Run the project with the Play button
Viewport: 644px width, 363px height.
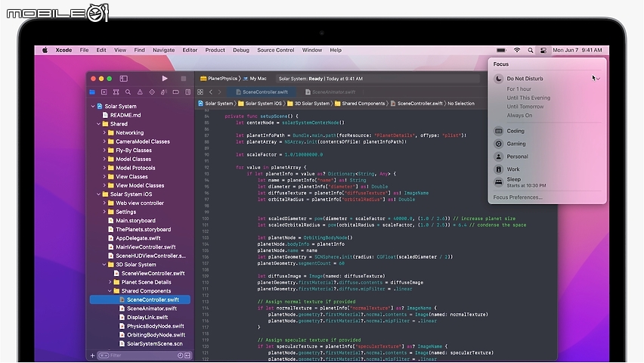(x=165, y=79)
